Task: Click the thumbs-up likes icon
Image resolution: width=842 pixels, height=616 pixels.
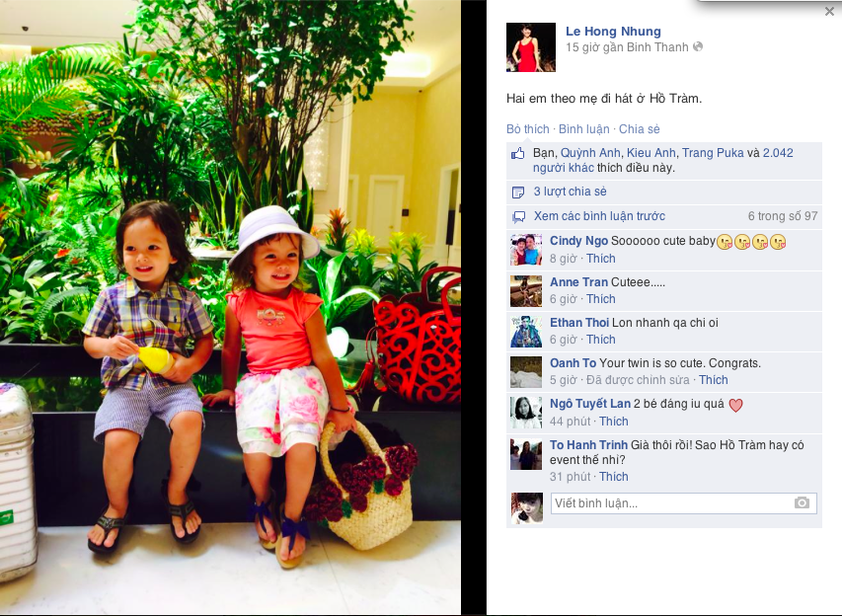Action: pos(518,154)
